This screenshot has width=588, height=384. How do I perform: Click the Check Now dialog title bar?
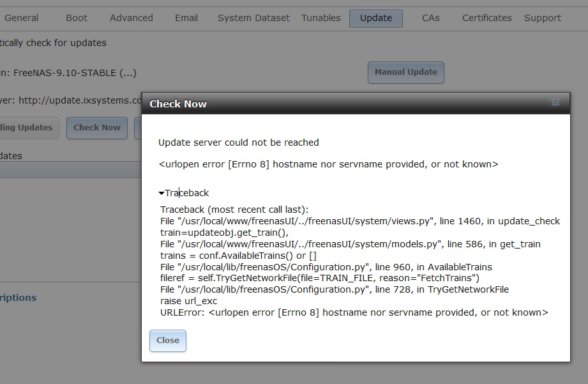click(x=356, y=104)
